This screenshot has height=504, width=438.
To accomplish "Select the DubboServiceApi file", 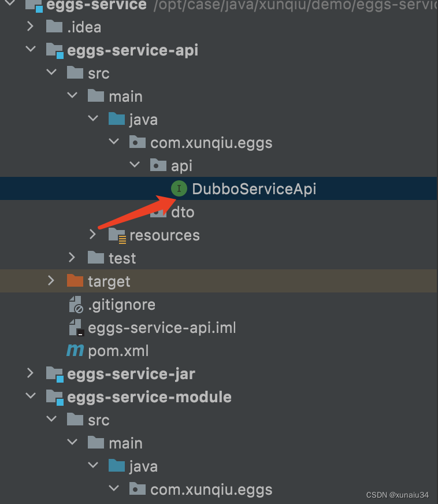I will (x=254, y=188).
